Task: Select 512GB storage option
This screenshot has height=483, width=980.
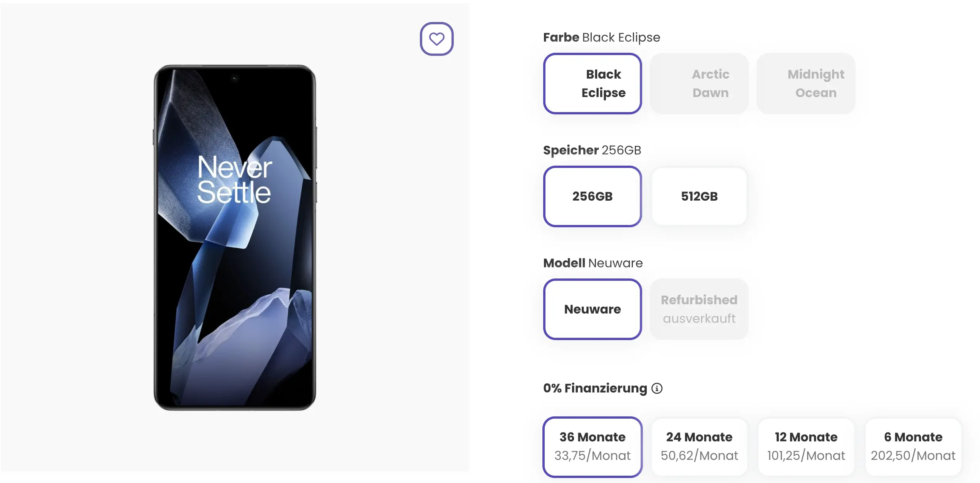Action: pyautogui.click(x=699, y=196)
